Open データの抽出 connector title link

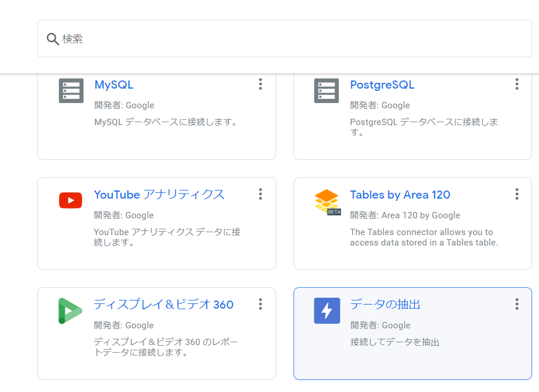[x=386, y=305]
